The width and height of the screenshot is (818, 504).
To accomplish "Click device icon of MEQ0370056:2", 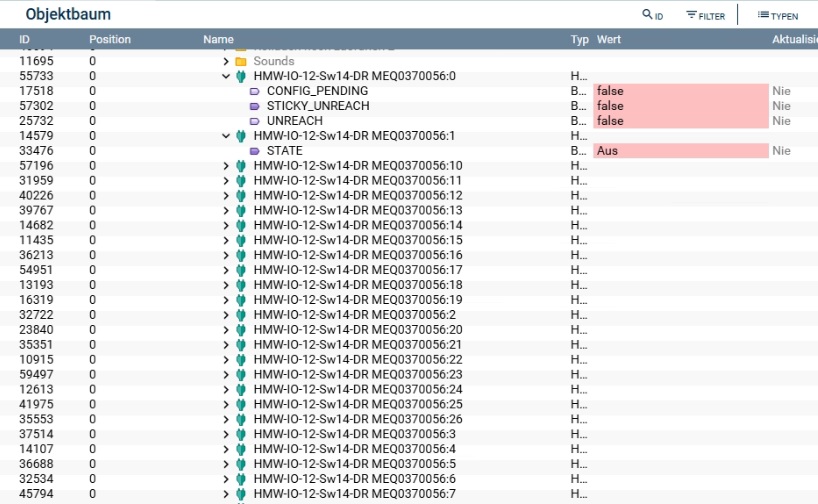I will [x=240, y=315].
